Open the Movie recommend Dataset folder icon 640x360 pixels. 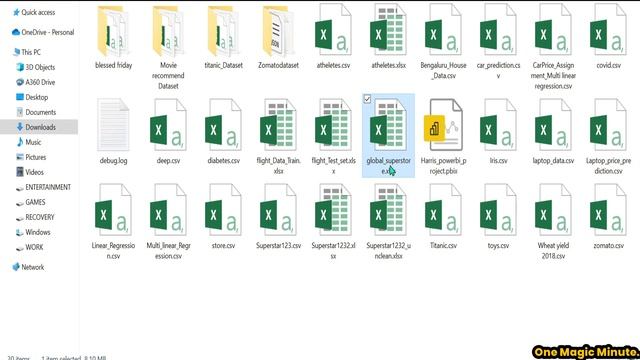coord(168,31)
